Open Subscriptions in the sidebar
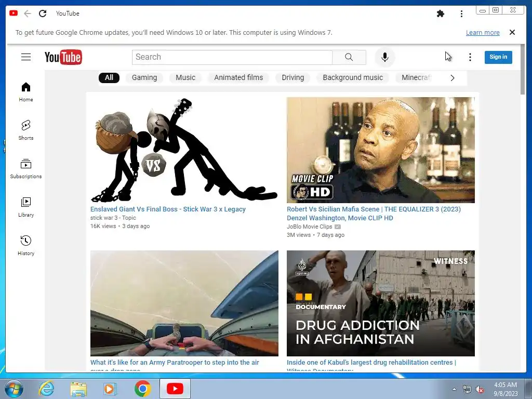 (x=26, y=169)
